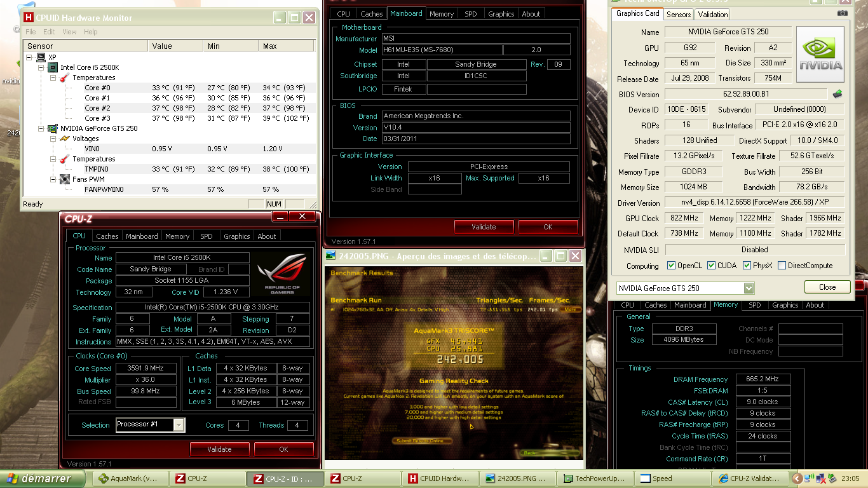Switch to Sensors tab in GPU-Z
This screenshot has height=488, width=868.
coord(679,14)
